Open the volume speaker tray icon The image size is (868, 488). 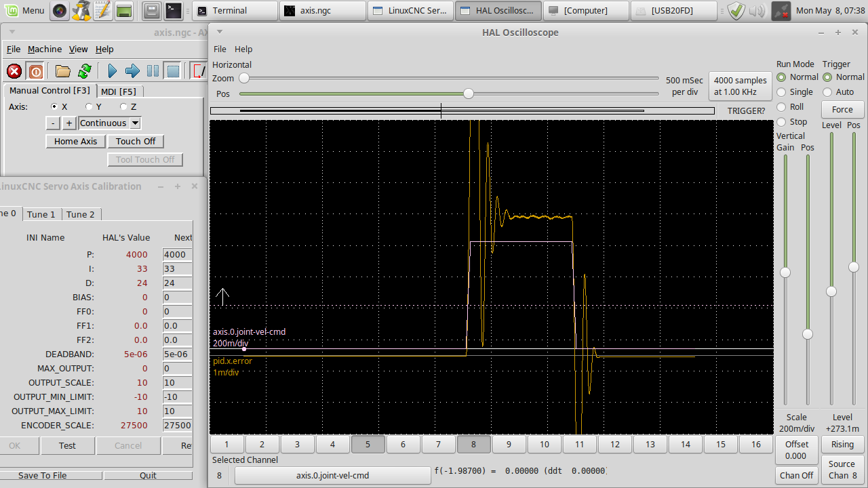(757, 11)
